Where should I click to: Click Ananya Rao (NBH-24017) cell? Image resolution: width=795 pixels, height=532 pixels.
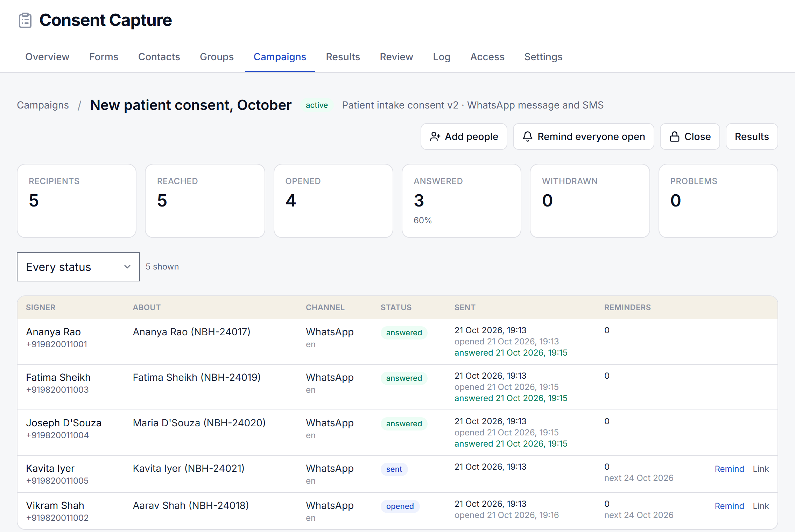[x=191, y=332]
